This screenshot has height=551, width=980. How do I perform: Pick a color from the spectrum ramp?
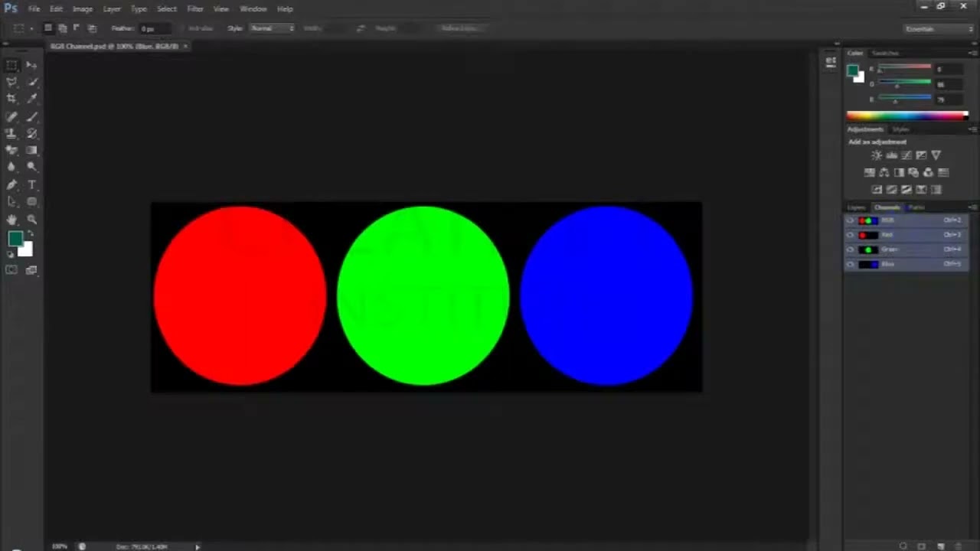907,116
